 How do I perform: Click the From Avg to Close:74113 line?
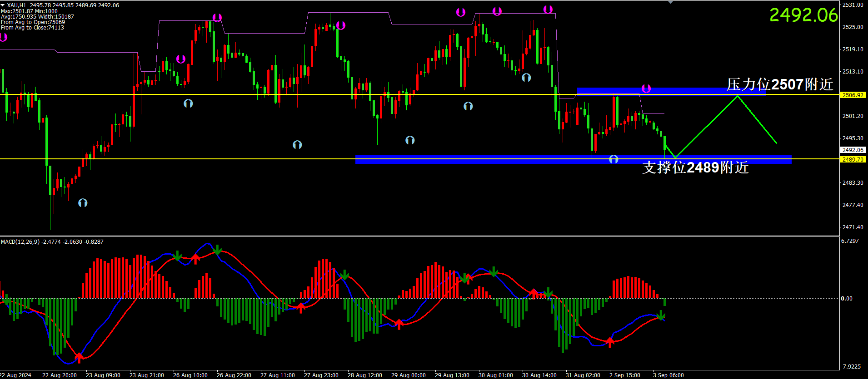click(x=32, y=27)
